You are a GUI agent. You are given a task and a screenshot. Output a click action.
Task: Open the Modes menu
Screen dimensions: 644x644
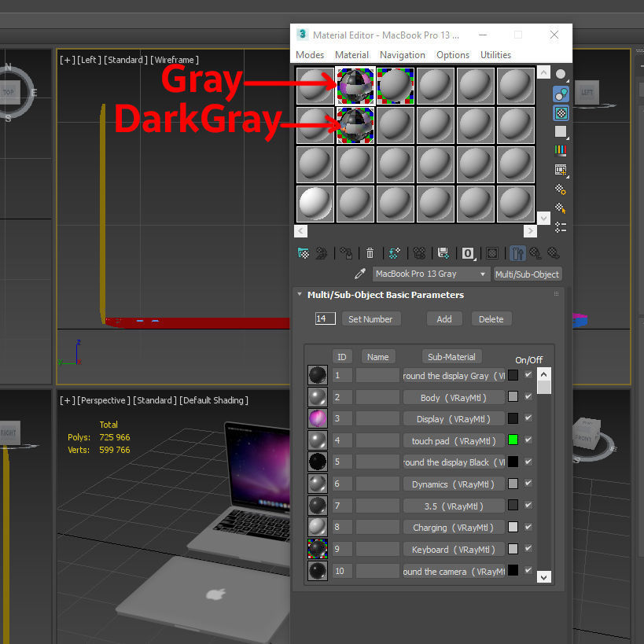pos(310,54)
